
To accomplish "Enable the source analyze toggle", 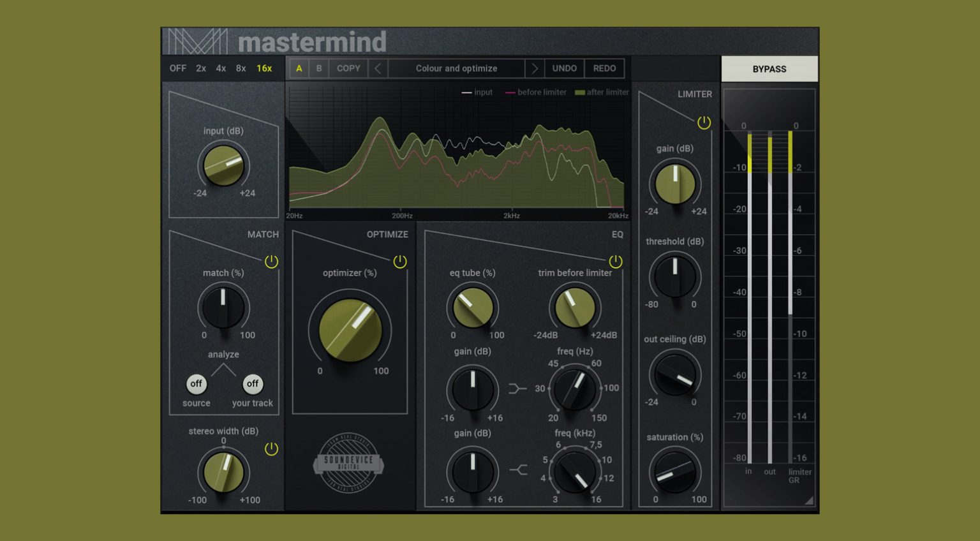I will pos(197,384).
